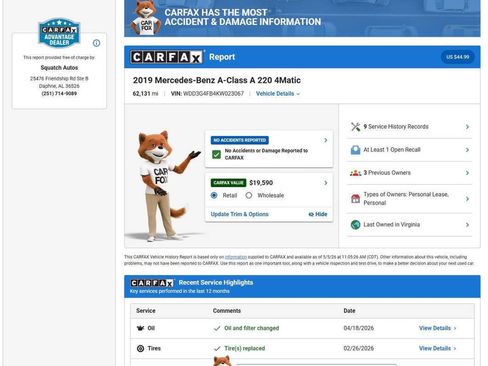Click the Comments column header
The height and width of the screenshot is (366, 488).
pyautogui.click(x=227, y=311)
